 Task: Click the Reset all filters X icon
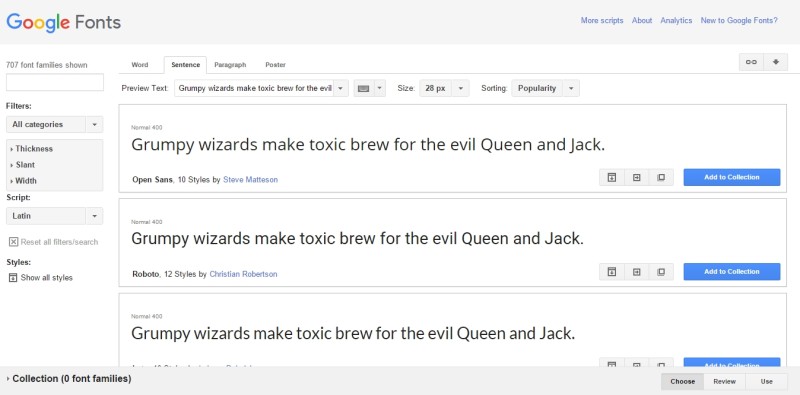13,242
